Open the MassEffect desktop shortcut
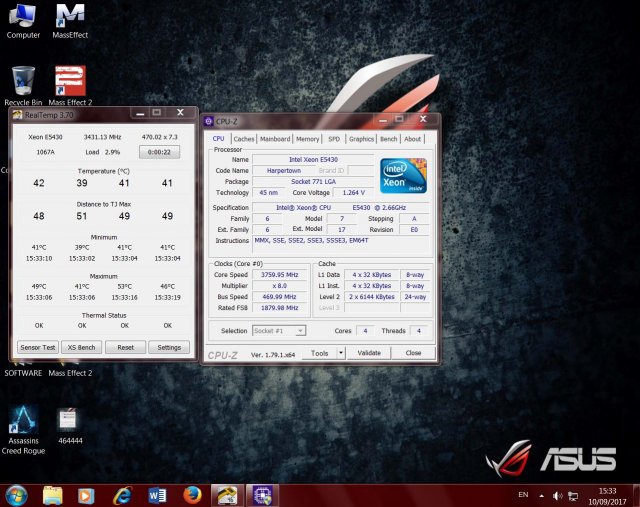 pos(69,17)
